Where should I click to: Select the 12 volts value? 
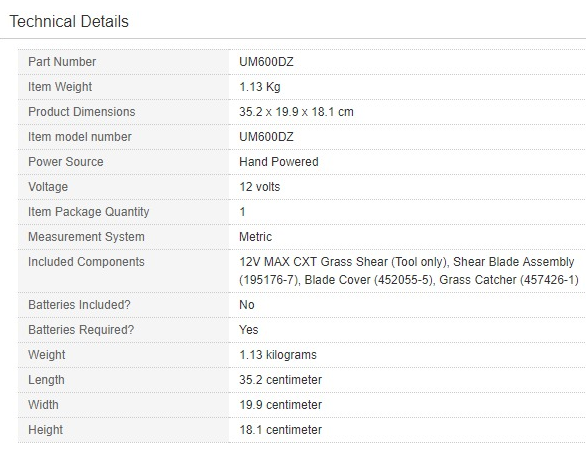tap(259, 187)
